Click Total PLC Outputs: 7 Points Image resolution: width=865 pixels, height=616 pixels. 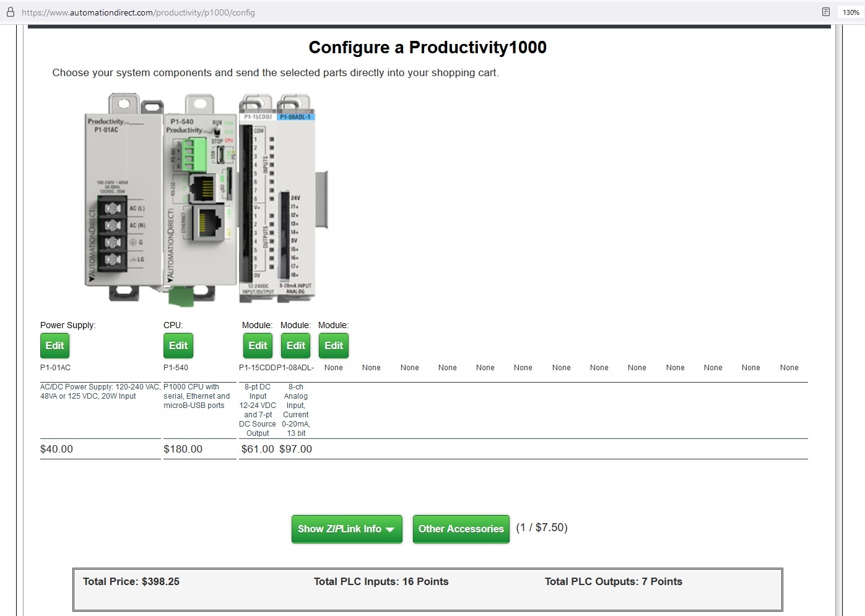(613, 581)
